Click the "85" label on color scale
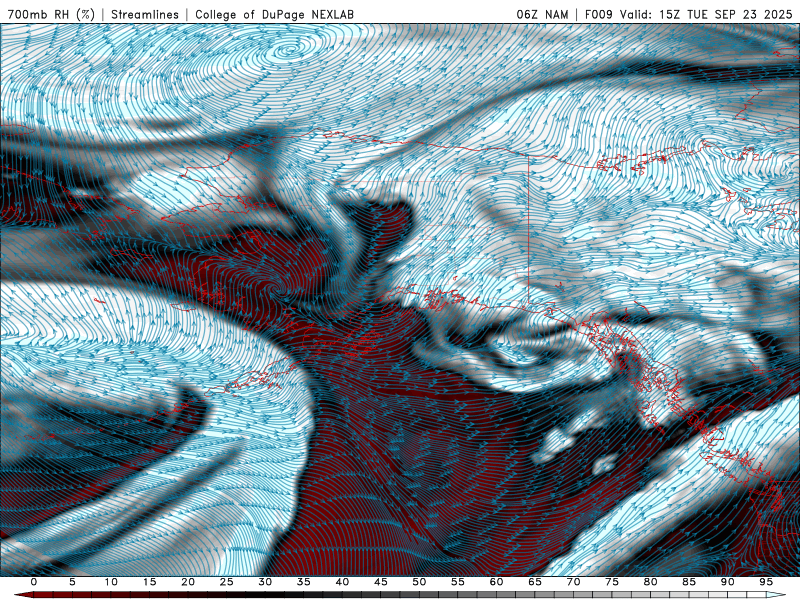The width and height of the screenshot is (800, 600). (689, 582)
